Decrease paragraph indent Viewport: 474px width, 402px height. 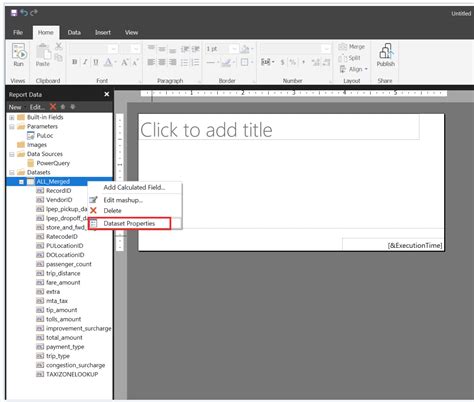click(x=185, y=49)
